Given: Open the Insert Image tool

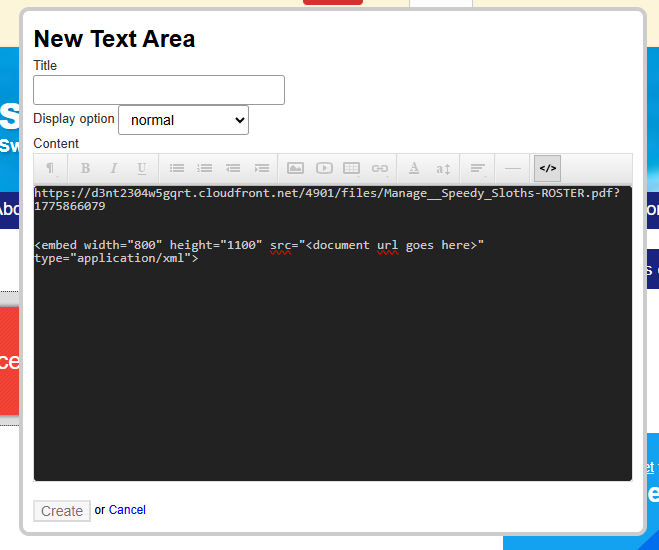Looking at the screenshot, I should (296, 168).
